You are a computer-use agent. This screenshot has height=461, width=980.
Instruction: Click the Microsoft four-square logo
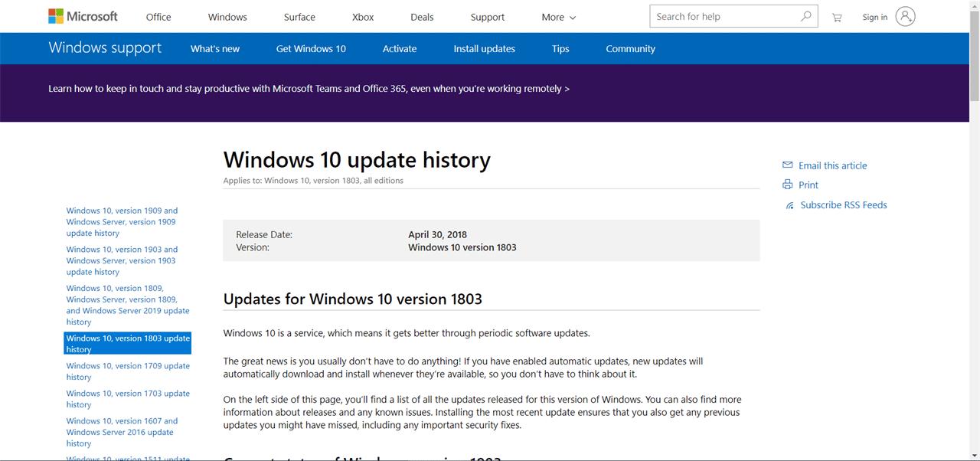[x=54, y=15]
